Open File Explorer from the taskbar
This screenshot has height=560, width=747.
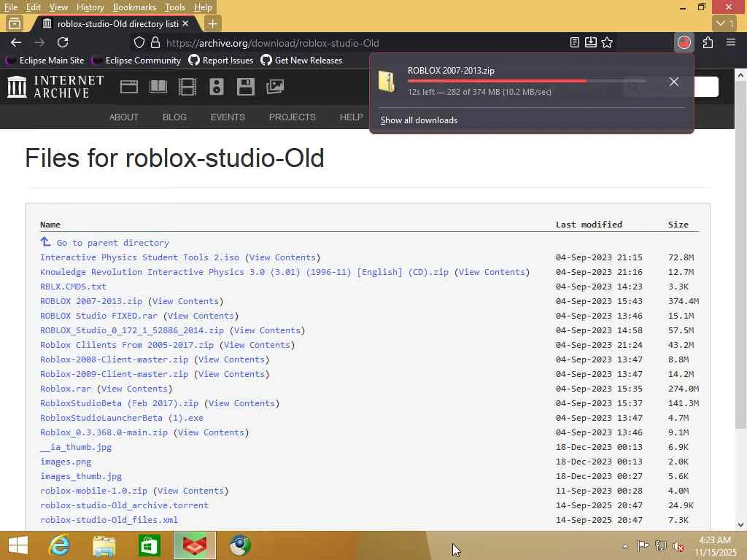coord(104,545)
